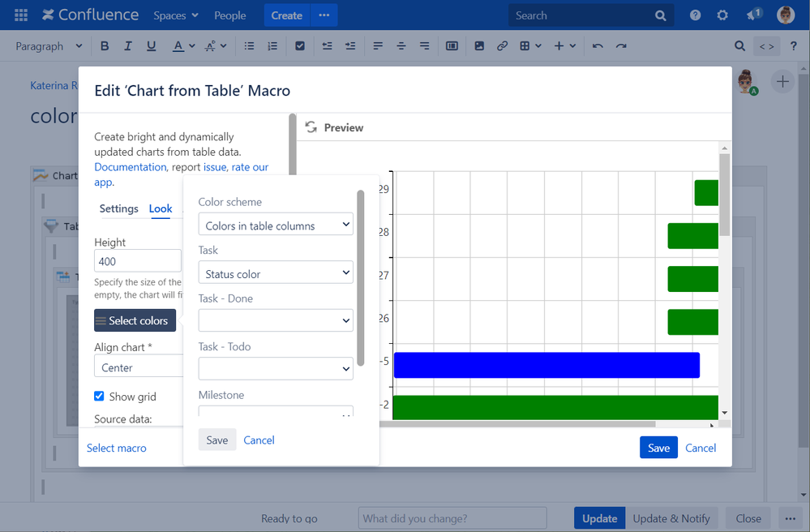Align text left
Viewport: 810px width, 532px height.
pos(378,46)
